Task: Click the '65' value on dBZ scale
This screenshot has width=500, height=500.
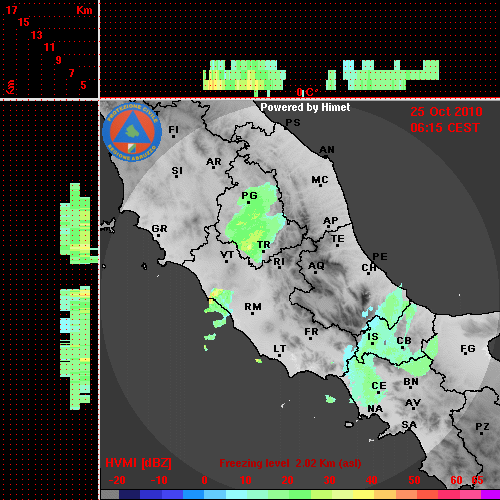Action: click(x=477, y=480)
